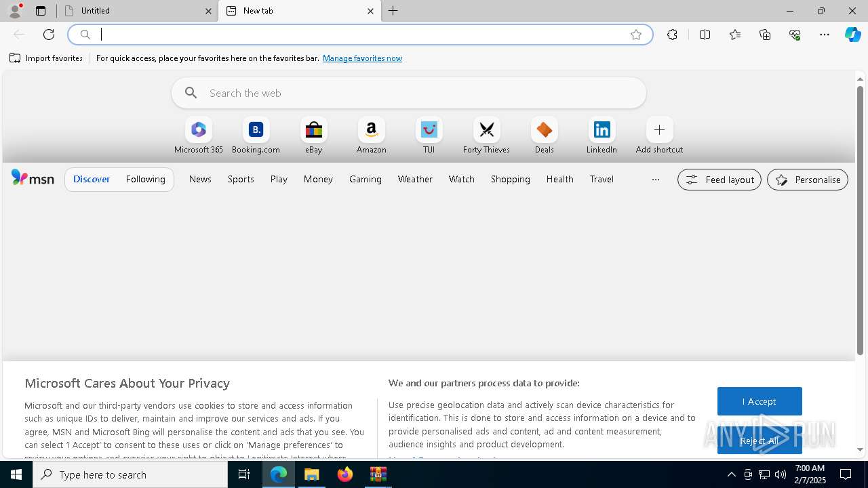Open the Gaming category
This screenshot has width=868, height=488.
(x=366, y=179)
